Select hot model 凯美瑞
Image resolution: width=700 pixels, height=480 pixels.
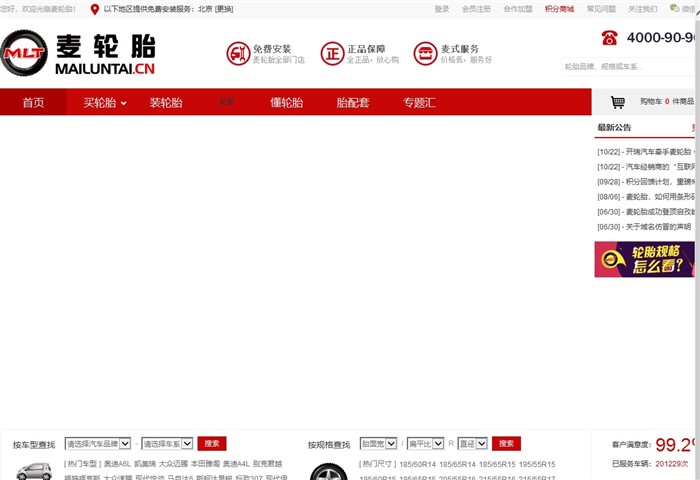[145, 464]
